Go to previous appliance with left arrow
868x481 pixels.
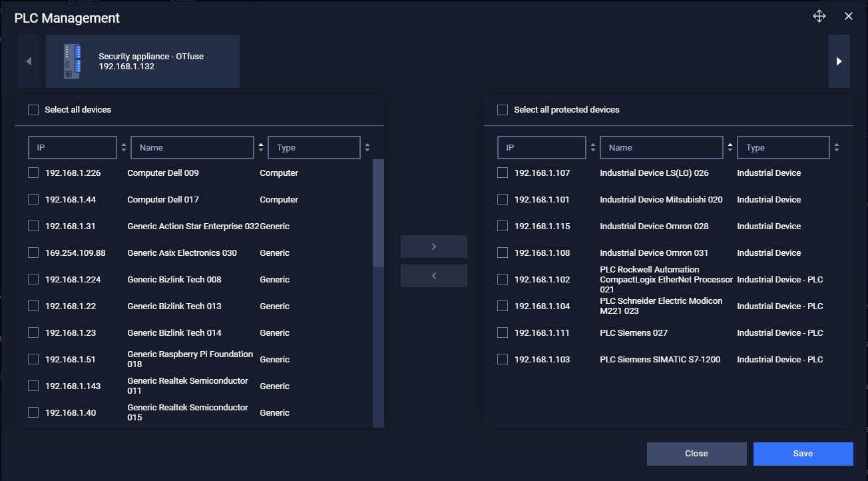29,61
